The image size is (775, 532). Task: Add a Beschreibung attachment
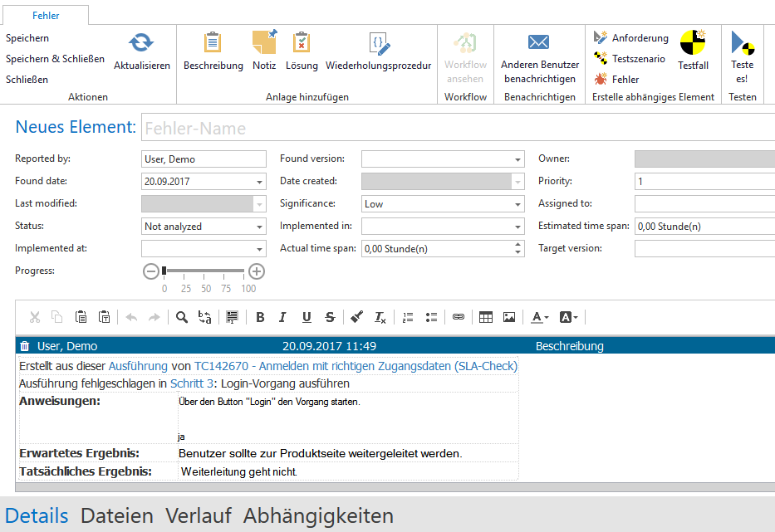coord(213,44)
